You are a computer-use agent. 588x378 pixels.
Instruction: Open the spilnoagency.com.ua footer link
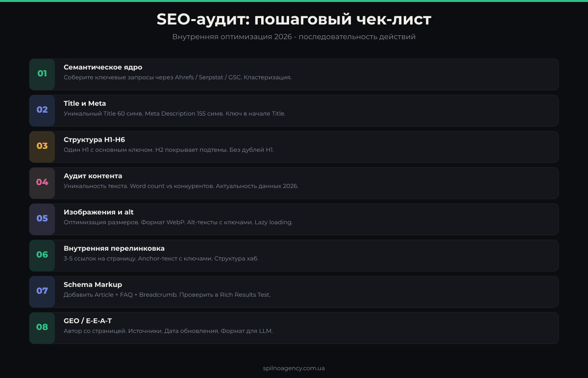point(294,368)
